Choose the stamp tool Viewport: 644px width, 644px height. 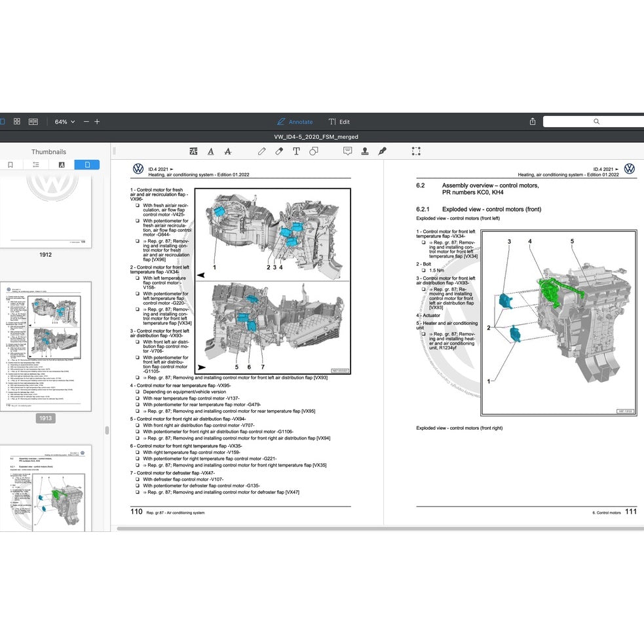coord(365,151)
